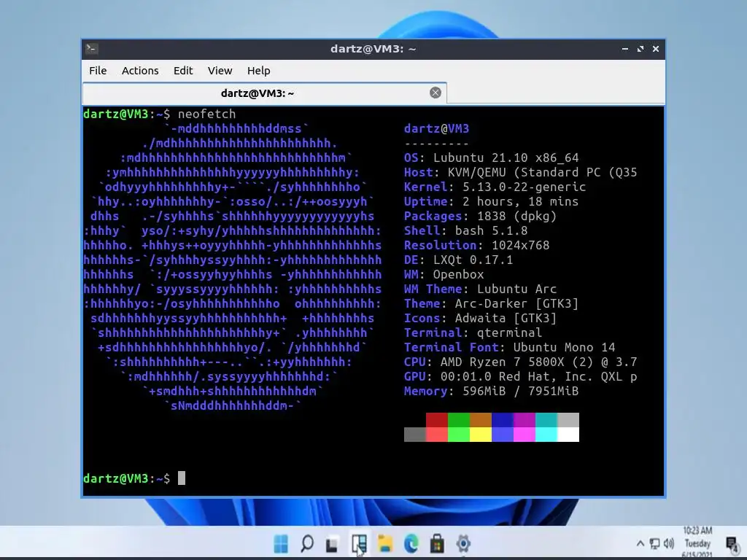Show hidden tray icons chevron

[640, 543]
